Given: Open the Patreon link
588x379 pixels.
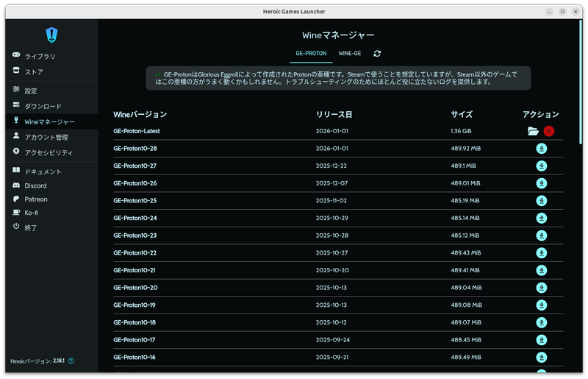Looking at the screenshot, I should click(51, 199).
